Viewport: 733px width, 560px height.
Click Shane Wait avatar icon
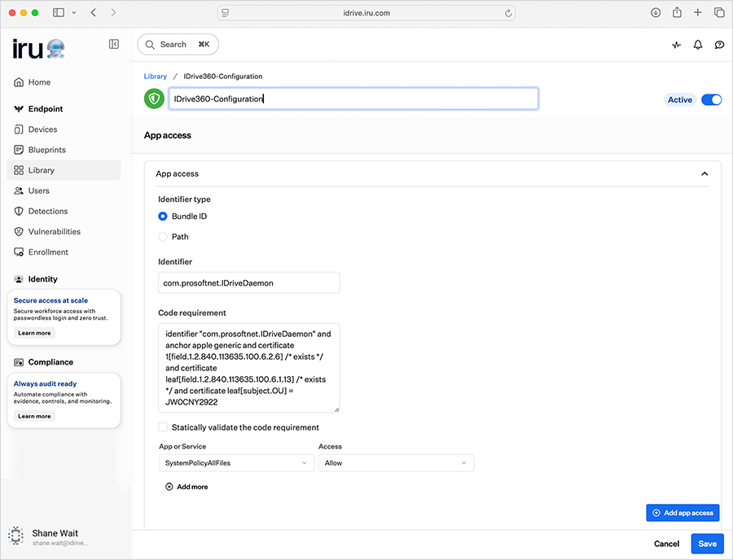[16, 536]
